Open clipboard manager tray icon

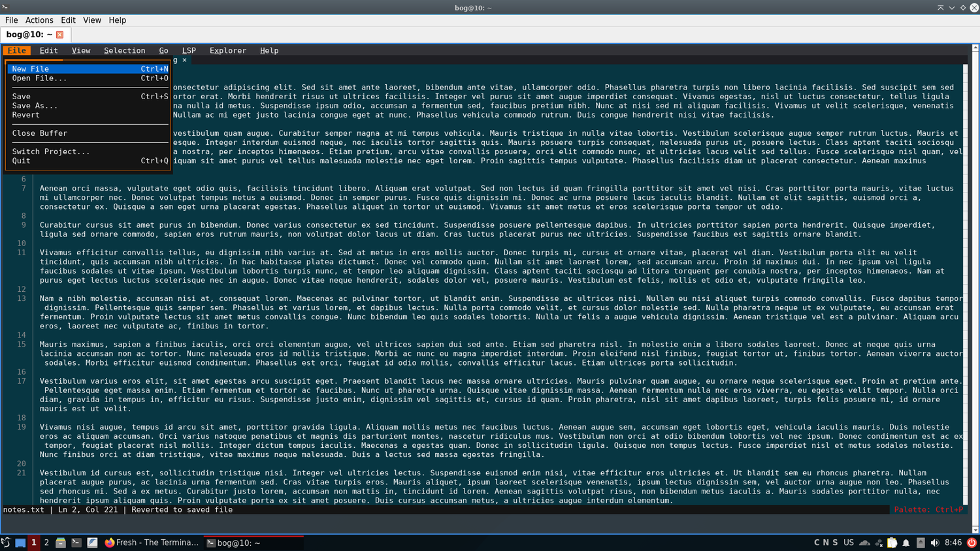click(x=892, y=543)
